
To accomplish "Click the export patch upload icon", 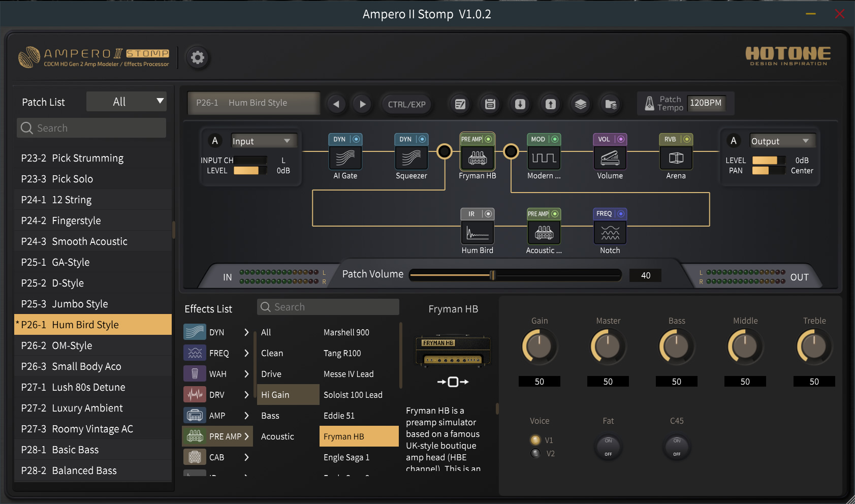I will [551, 104].
